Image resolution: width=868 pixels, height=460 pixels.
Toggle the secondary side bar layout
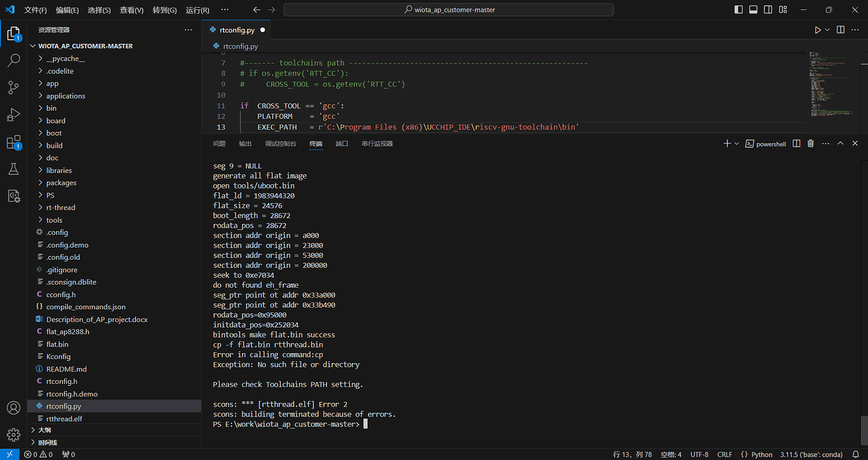(769, 10)
